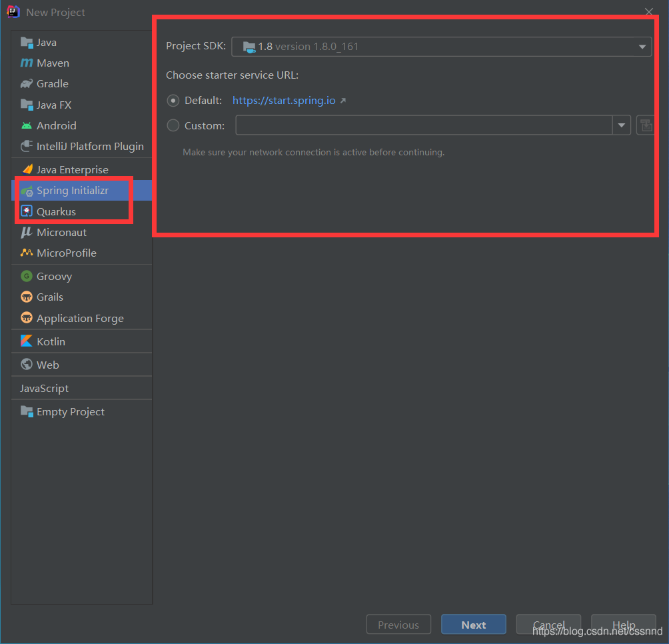Click the Cancel button
The width and height of the screenshot is (669, 644).
(x=548, y=625)
